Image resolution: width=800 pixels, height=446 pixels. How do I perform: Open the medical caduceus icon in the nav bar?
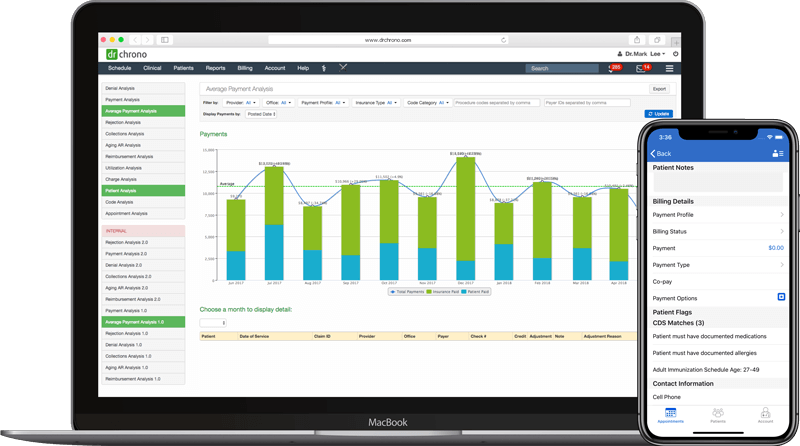pyautogui.click(x=323, y=68)
